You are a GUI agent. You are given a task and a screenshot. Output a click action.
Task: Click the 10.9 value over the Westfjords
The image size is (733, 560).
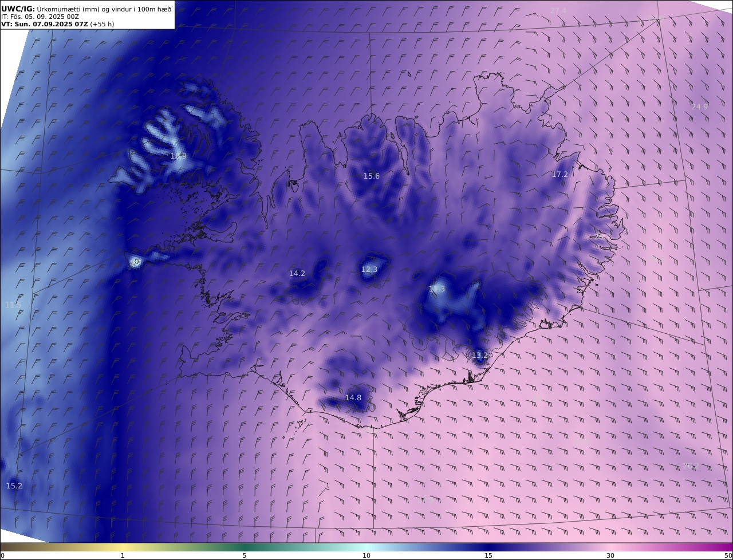click(x=179, y=156)
